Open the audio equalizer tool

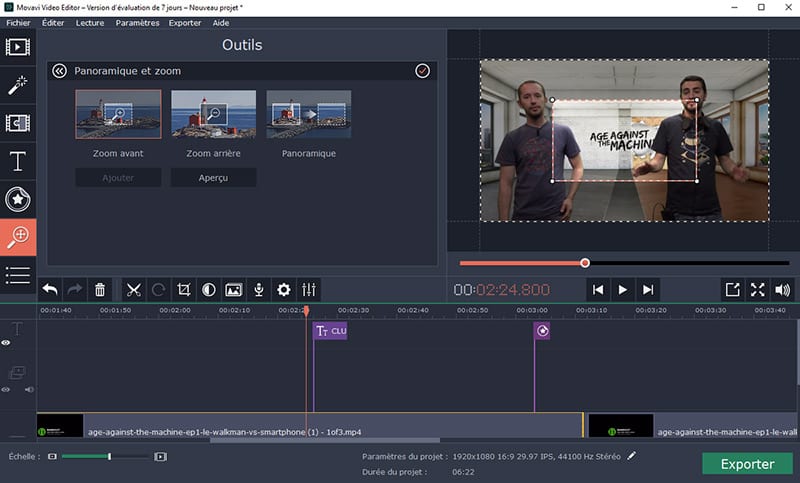point(309,290)
